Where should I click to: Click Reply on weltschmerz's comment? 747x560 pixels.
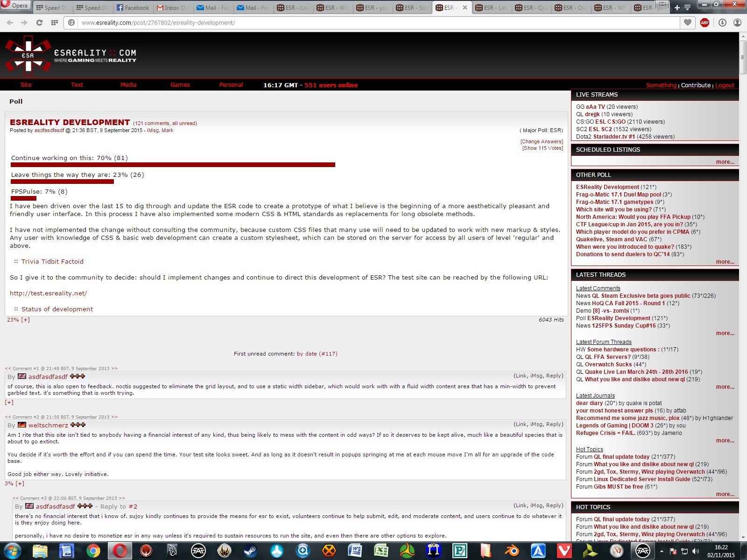[x=554, y=424]
